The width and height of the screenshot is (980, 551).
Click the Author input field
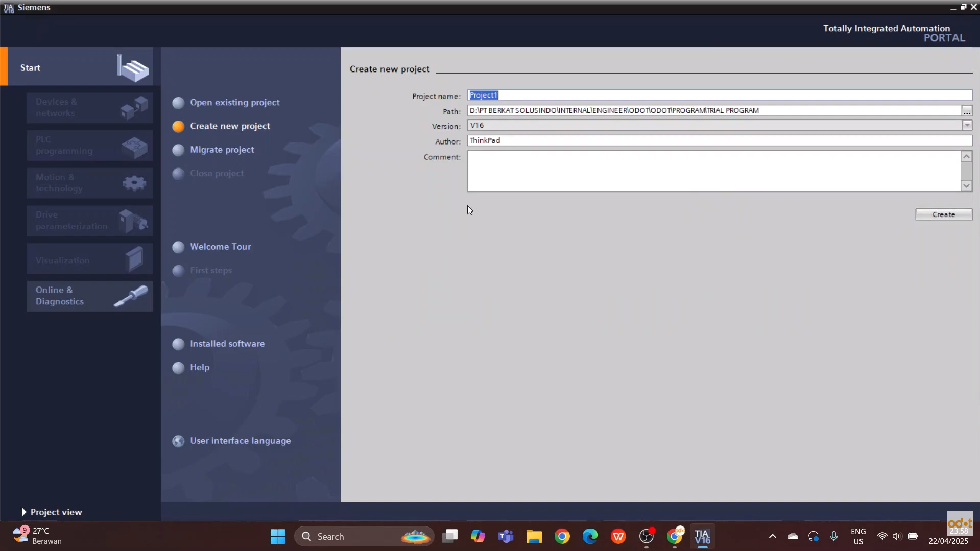[720, 140]
